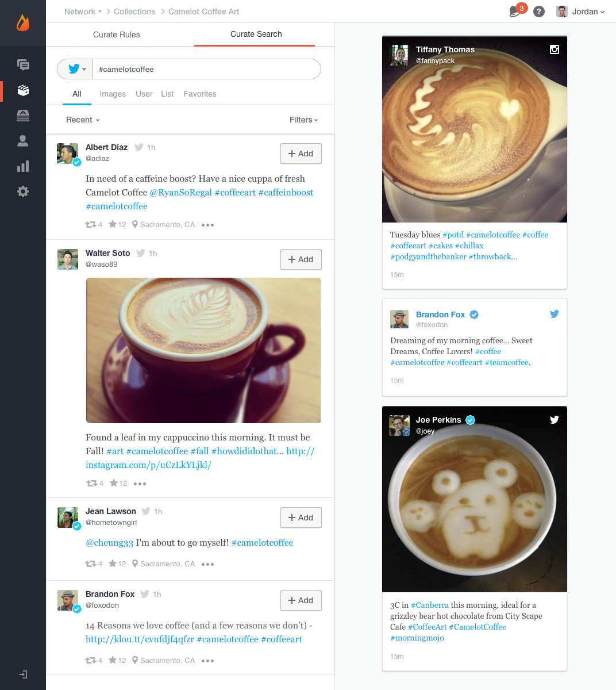Open Walter Soto's cappuccino leaf photo

[x=203, y=351]
